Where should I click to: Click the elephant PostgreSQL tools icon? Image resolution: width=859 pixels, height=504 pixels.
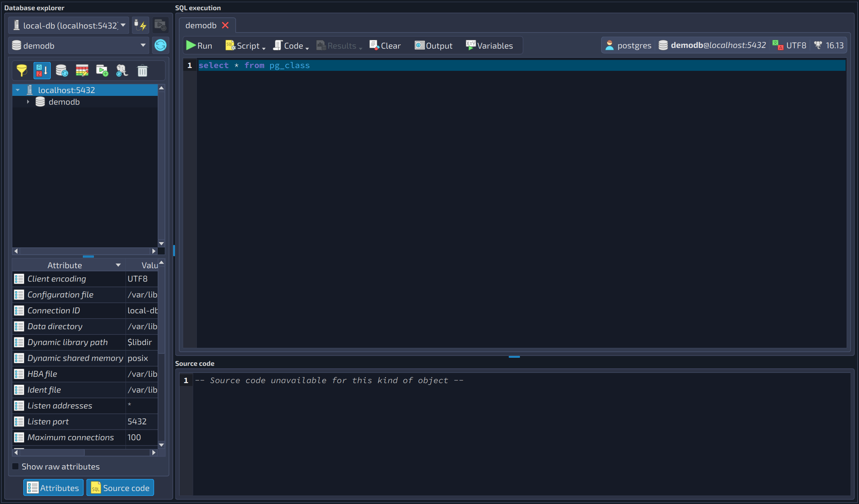tap(122, 71)
